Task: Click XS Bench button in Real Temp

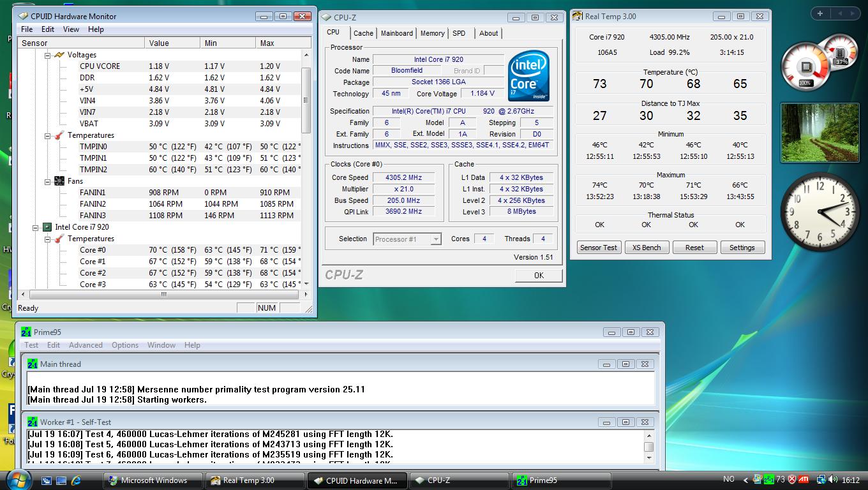Action: coord(647,248)
